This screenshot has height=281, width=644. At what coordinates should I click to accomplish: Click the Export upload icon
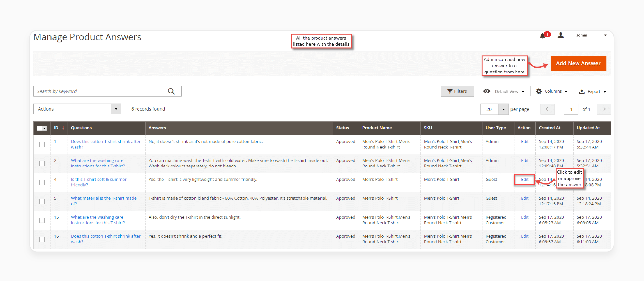coord(582,92)
